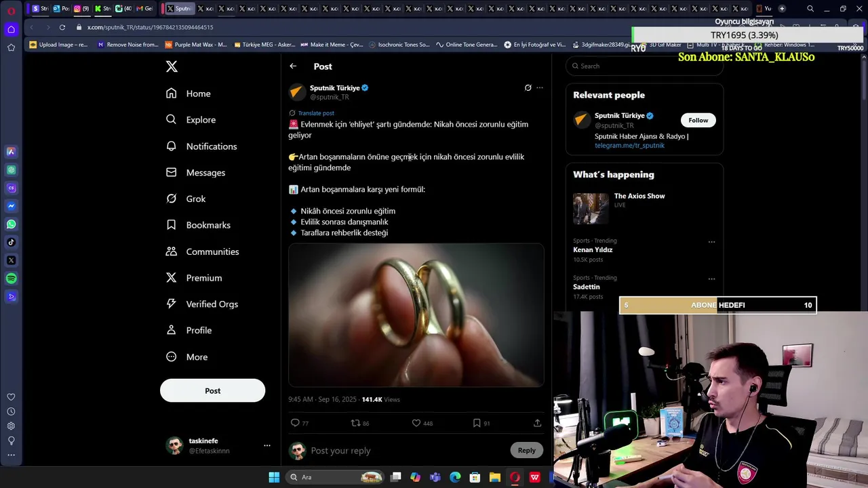868x488 pixels.
Task: Click the address bar URL
Action: point(150,27)
